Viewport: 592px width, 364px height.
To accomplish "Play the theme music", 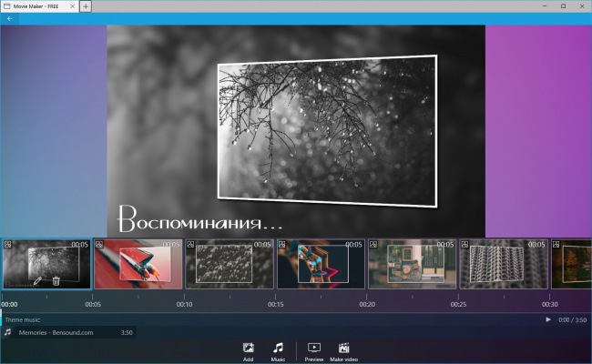I will click(x=547, y=319).
